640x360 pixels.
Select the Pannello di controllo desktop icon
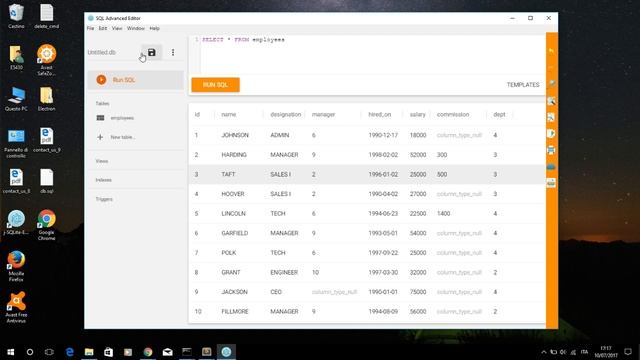16,143
